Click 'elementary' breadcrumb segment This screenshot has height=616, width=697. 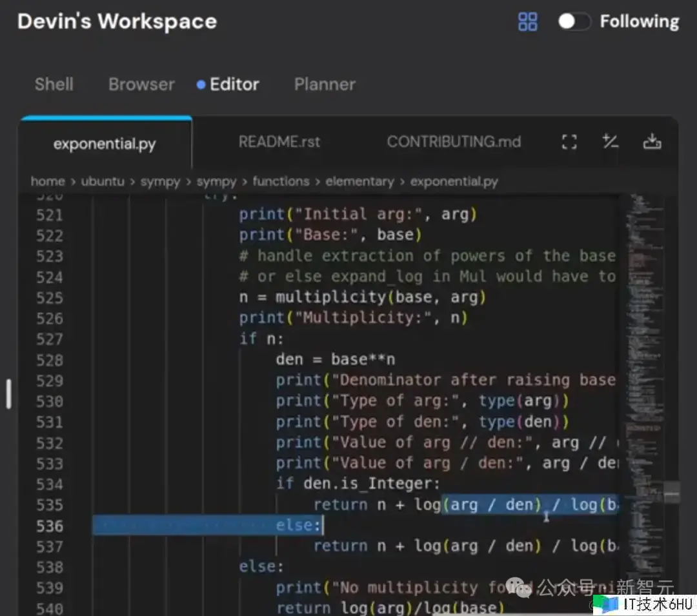[x=359, y=182]
